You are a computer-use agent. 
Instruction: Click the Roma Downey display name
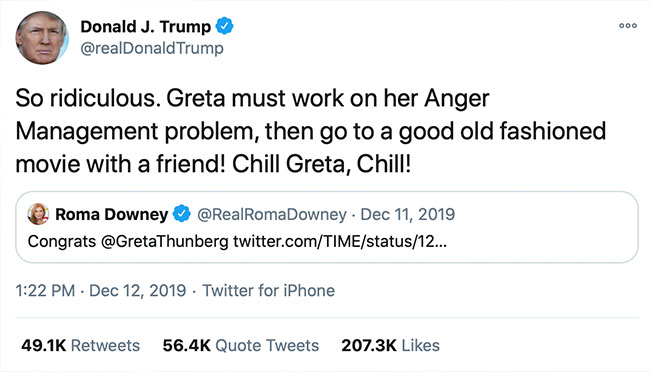(112, 214)
